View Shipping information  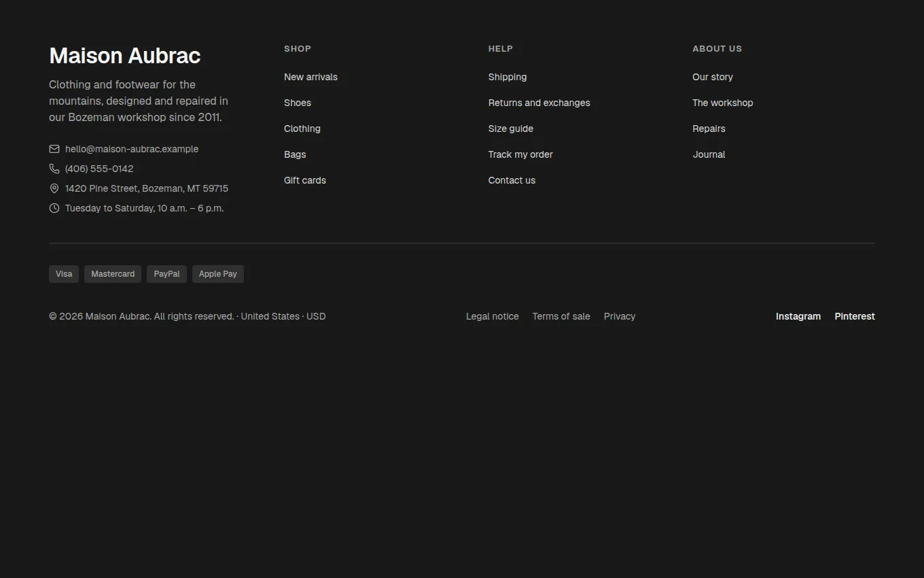click(x=508, y=77)
